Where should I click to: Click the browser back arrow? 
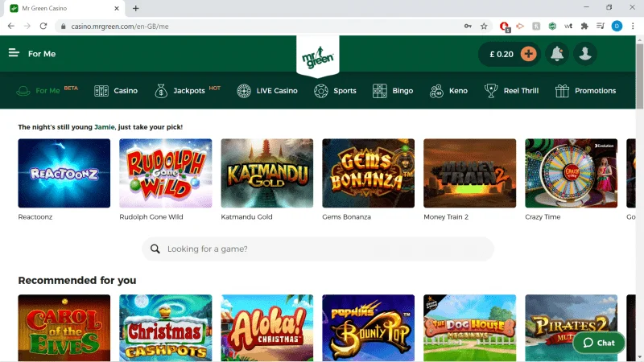coord(11,27)
